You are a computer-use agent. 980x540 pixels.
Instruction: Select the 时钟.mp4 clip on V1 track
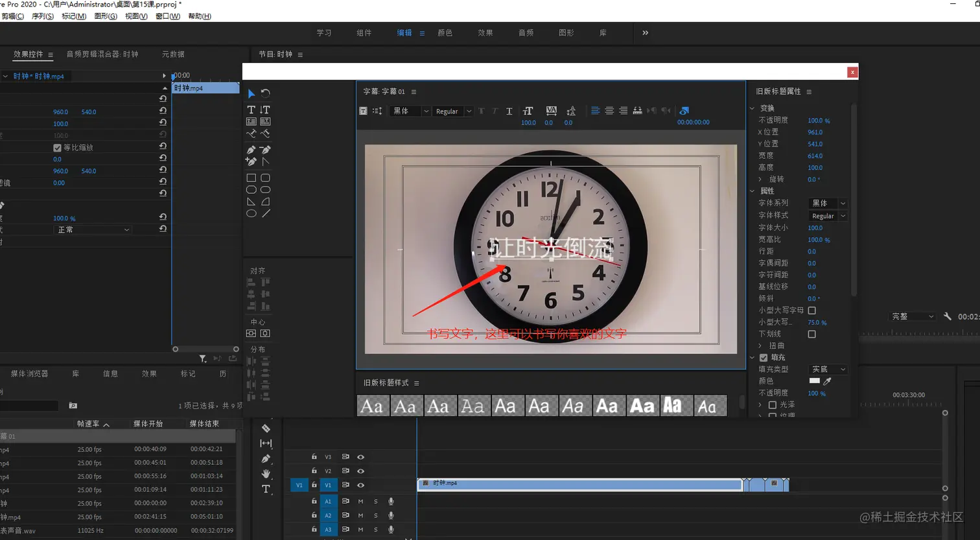point(579,484)
